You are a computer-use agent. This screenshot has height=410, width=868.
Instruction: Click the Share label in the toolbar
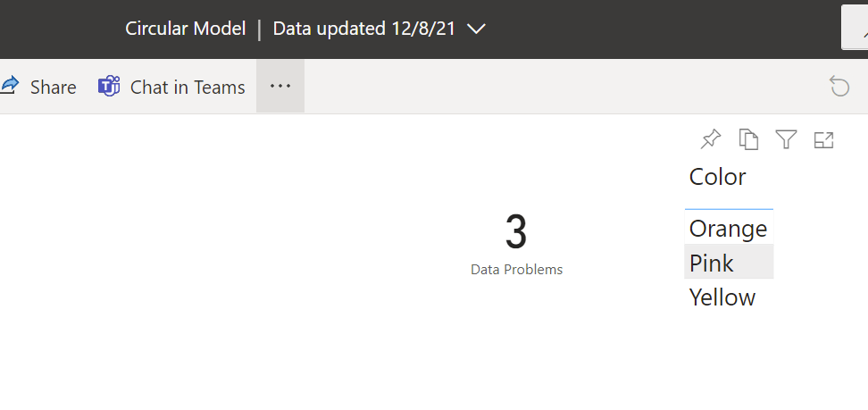pyautogui.click(x=53, y=87)
